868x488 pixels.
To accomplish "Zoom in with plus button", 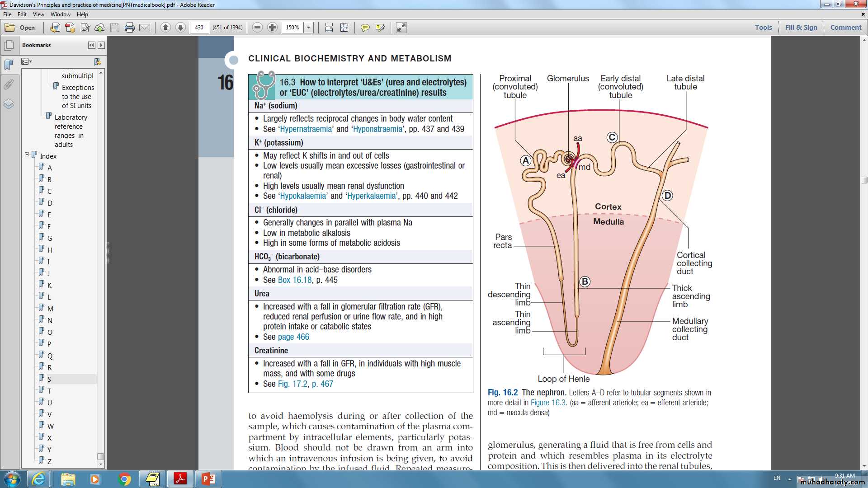I will coord(272,28).
